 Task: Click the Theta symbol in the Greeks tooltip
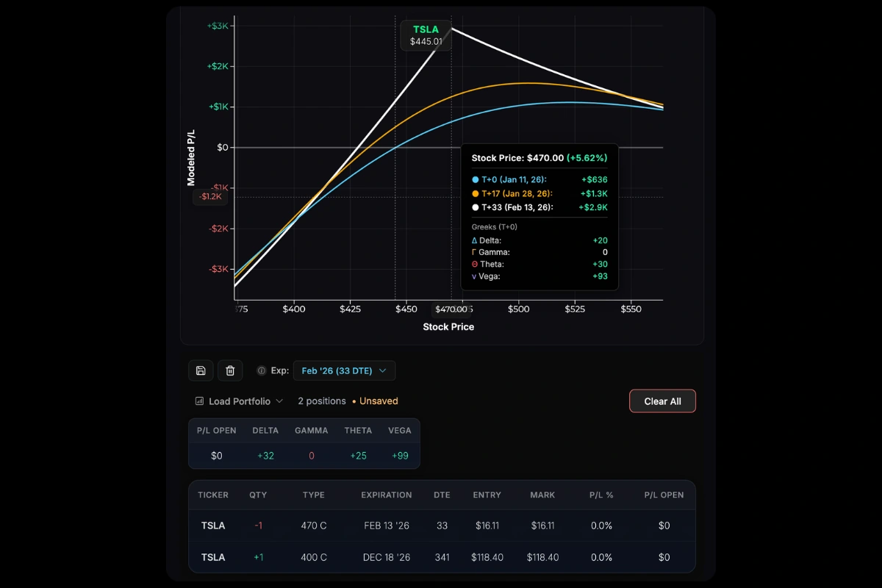coord(476,264)
